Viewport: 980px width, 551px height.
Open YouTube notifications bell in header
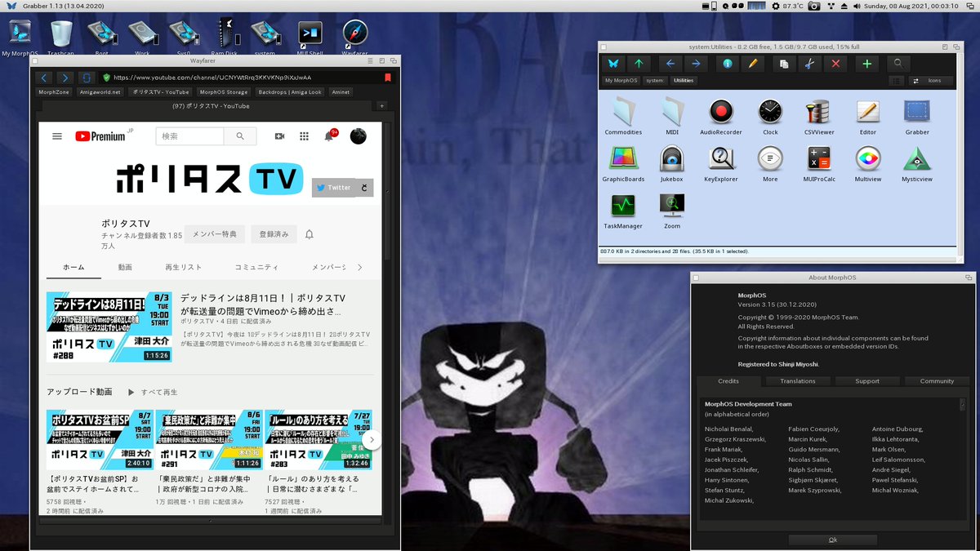pos(329,136)
